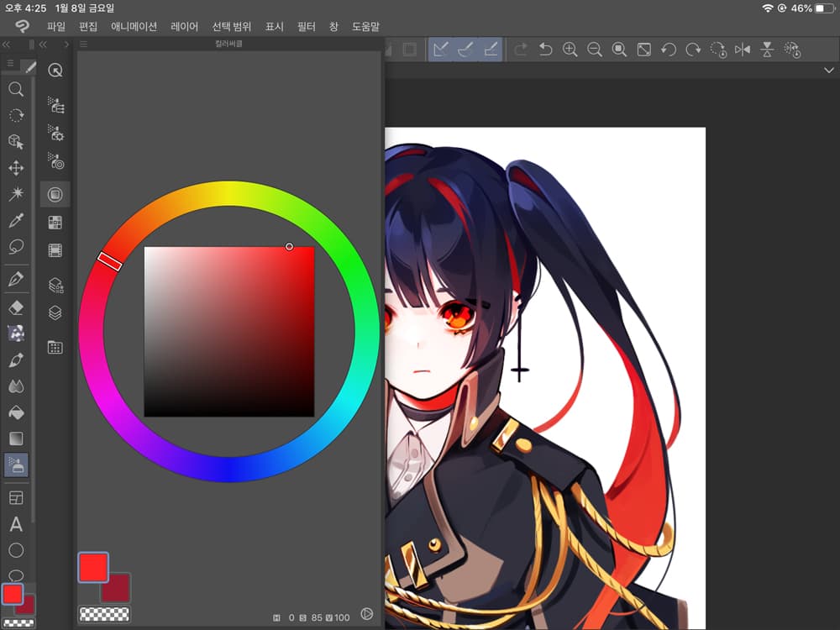
Task: Toggle the first snap-to-ruler button
Action: pyautogui.click(x=440, y=50)
